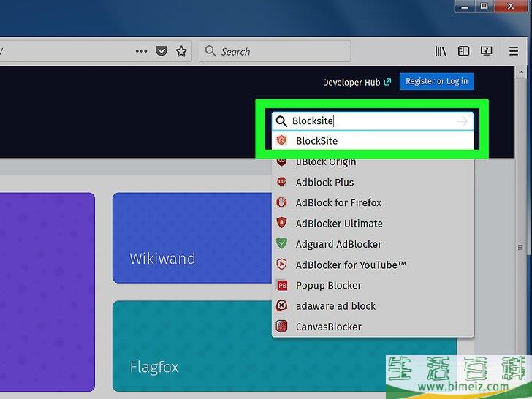This screenshot has width=532, height=399.
Task: Minimize the Firefox window
Action: (464, 6)
